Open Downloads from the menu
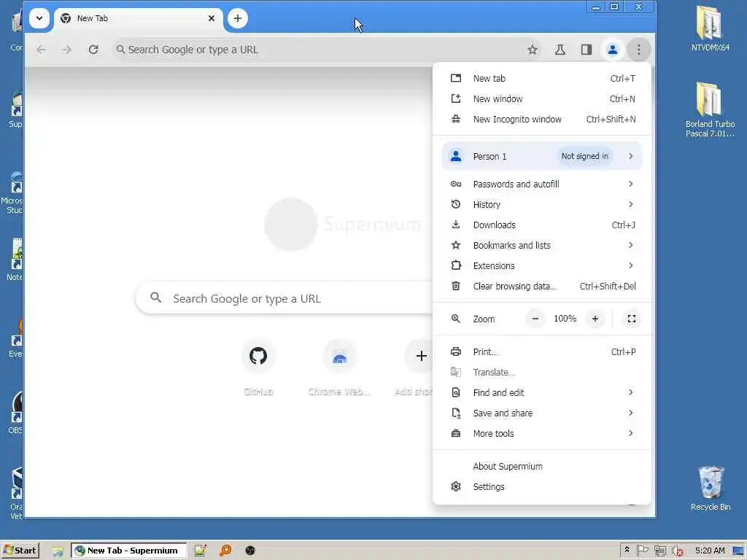Image resolution: width=747 pixels, height=560 pixels. pyautogui.click(x=542, y=225)
